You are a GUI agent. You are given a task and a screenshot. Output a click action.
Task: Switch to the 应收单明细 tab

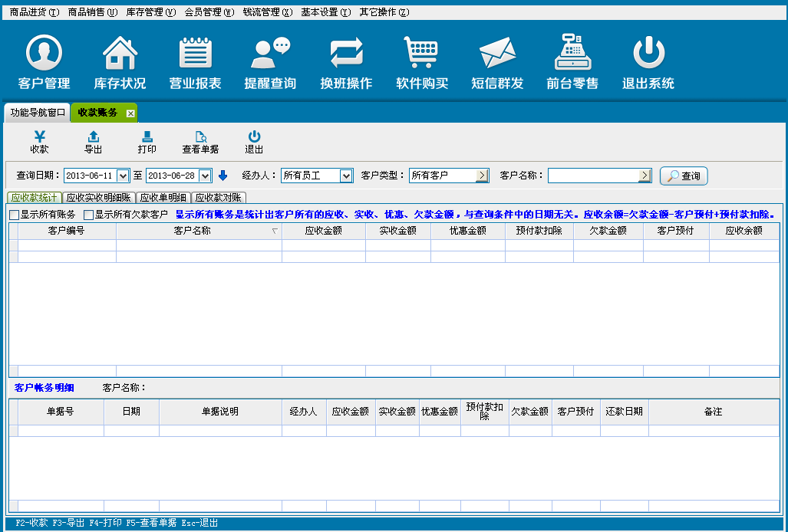[x=163, y=198]
